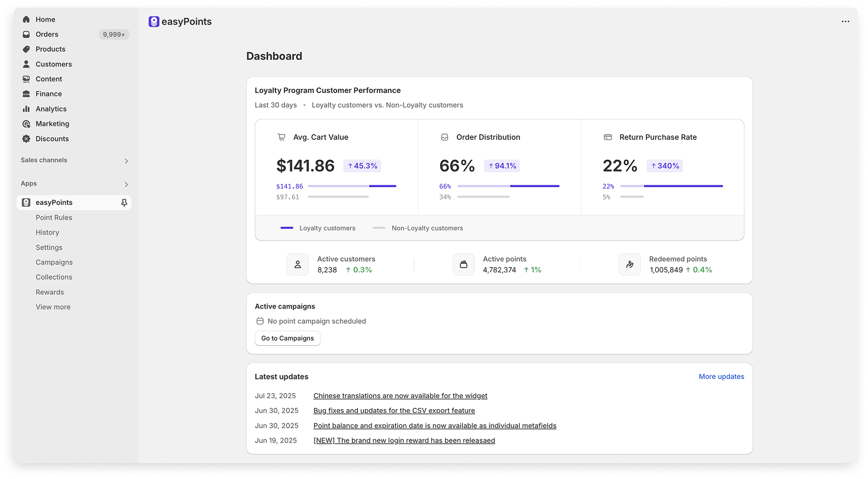Select Rewards in the sidebar submenu
Viewport: 868px width, 479px height.
point(50,292)
